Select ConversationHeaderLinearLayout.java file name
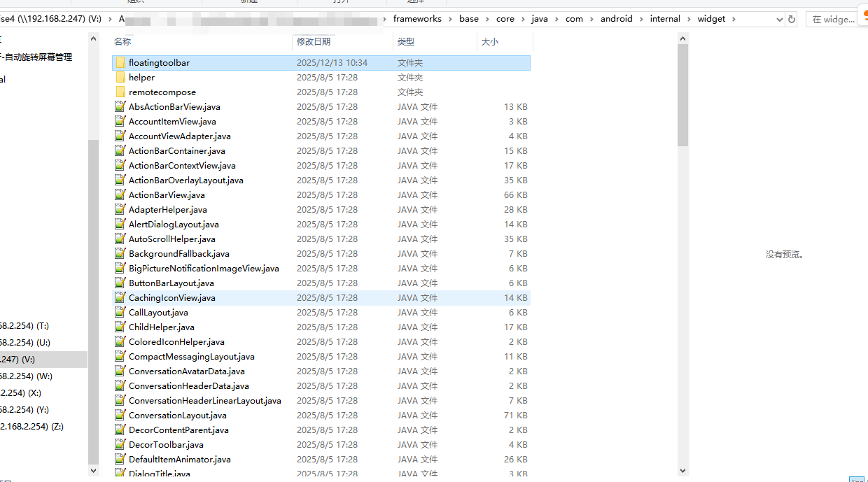Image resolution: width=868 pixels, height=482 pixels. 205,401
